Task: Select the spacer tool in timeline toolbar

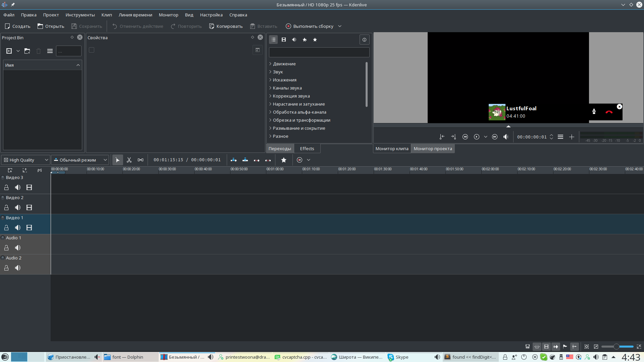Action: [x=141, y=160]
